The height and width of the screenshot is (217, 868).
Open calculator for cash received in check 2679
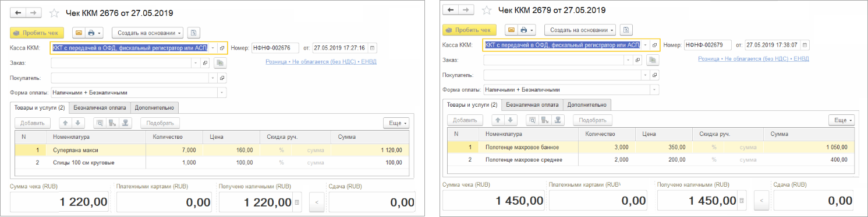pyautogui.click(x=742, y=200)
